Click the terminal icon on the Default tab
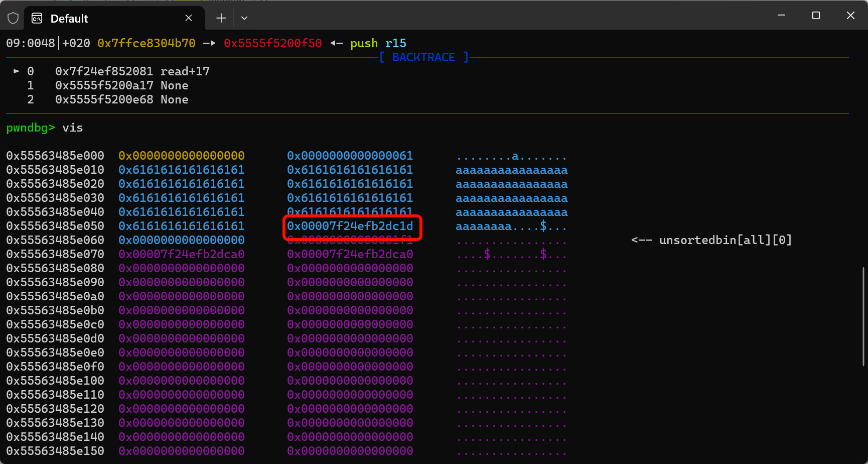This screenshot has width=868, height=464. (x=37, y=19)
